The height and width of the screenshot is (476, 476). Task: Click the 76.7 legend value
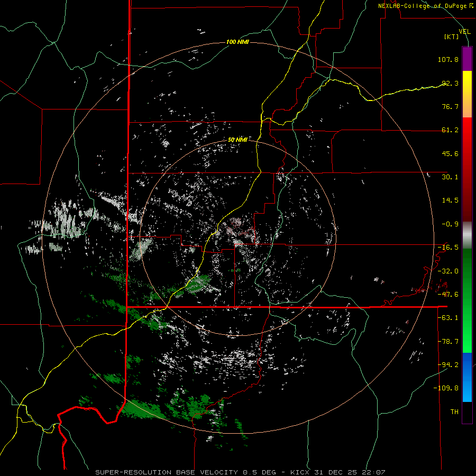click(450, 106)
